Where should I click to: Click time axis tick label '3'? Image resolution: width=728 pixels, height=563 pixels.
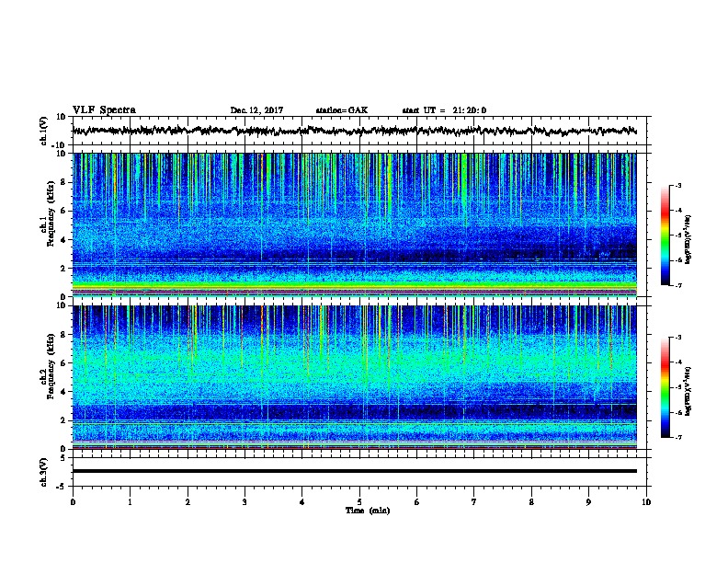[245, 502]
